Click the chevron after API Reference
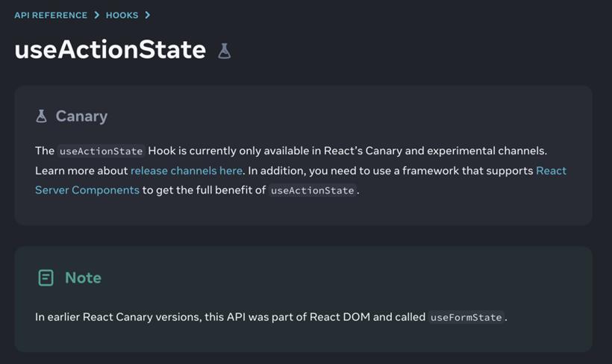The image size is (612, 364). (97, 15)
